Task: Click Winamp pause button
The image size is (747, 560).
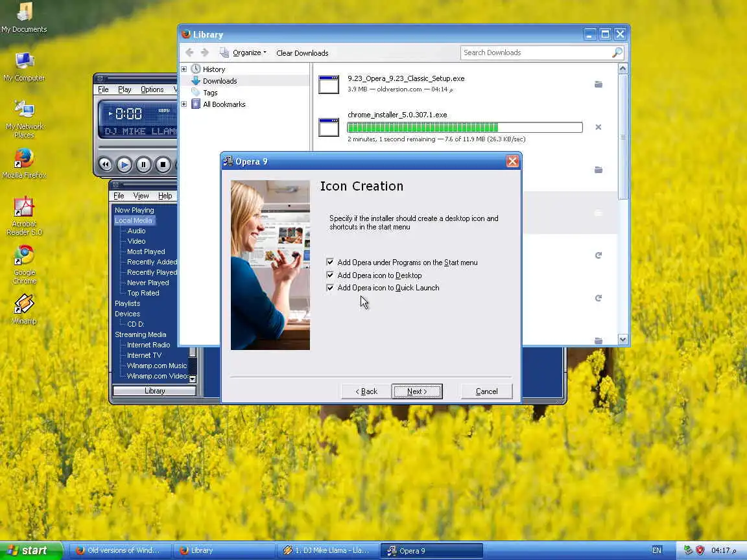Action: 143,165
